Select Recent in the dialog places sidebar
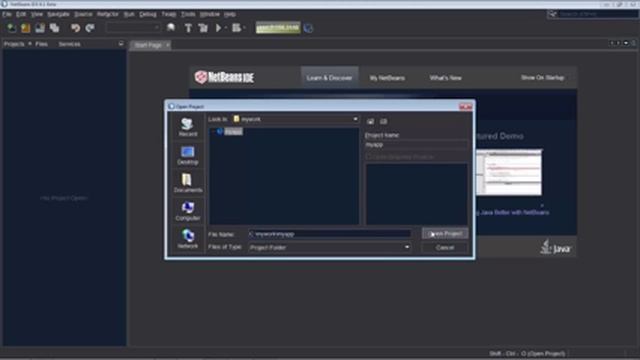This screenshot has width=640, height=360. (188, 127)
